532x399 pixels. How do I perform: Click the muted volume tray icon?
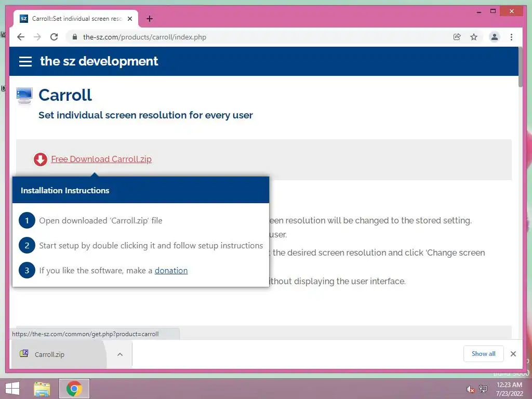[x=470, y=389]
